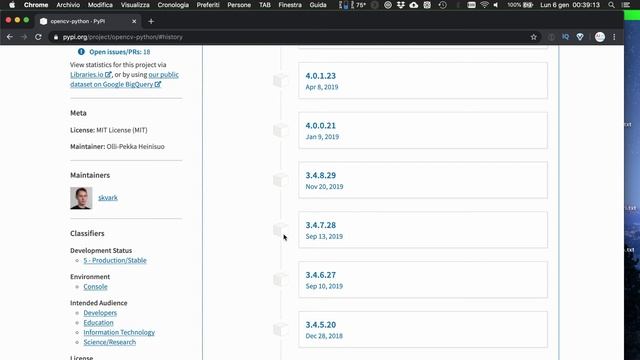
Task: Click the package cube icon for 4.0.1.23
Action: click(280, 80)
